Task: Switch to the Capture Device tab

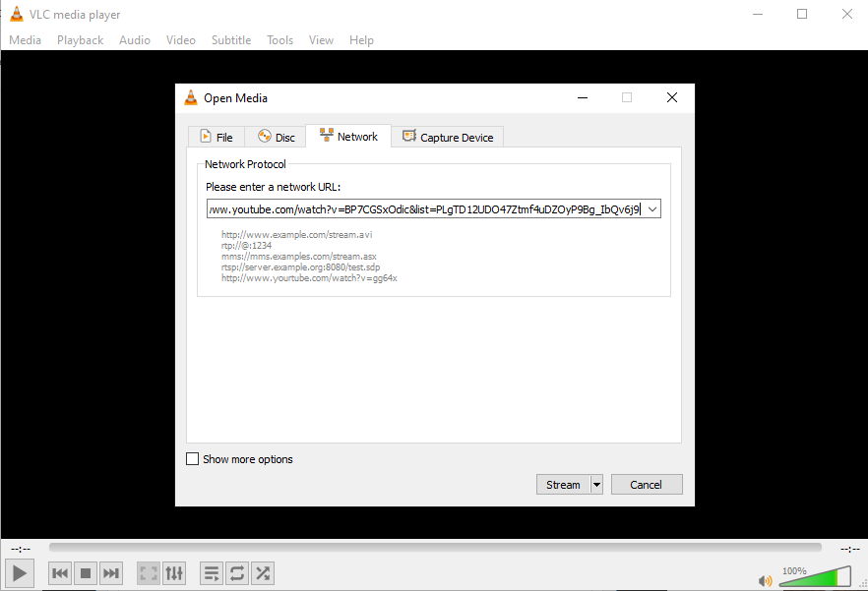Action: [x=447, y=137]
